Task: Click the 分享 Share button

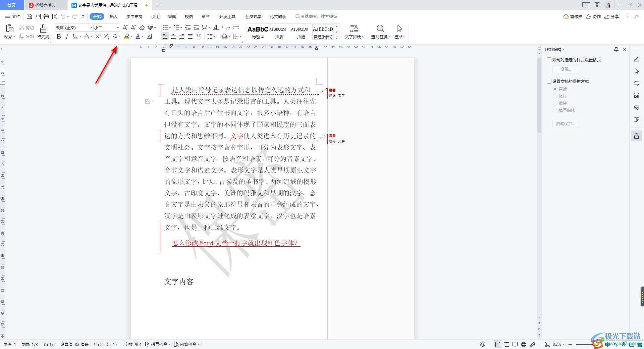Action: point(611,16)
